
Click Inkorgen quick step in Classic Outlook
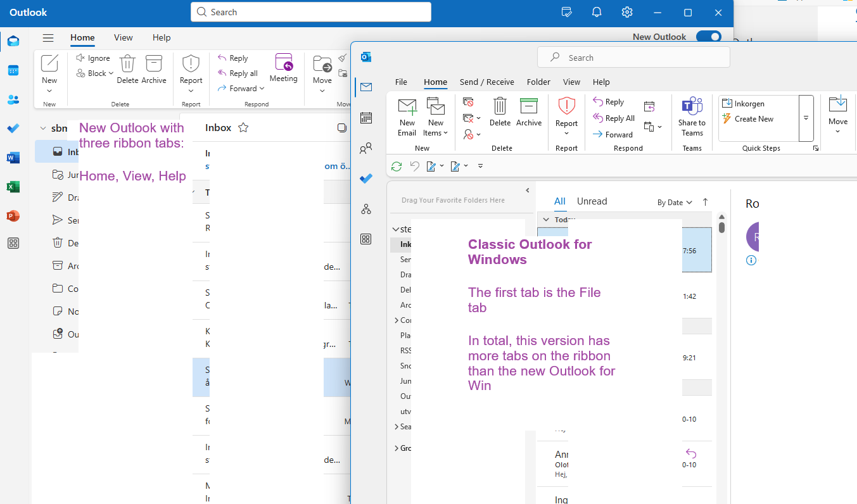[x=744, y=104]
